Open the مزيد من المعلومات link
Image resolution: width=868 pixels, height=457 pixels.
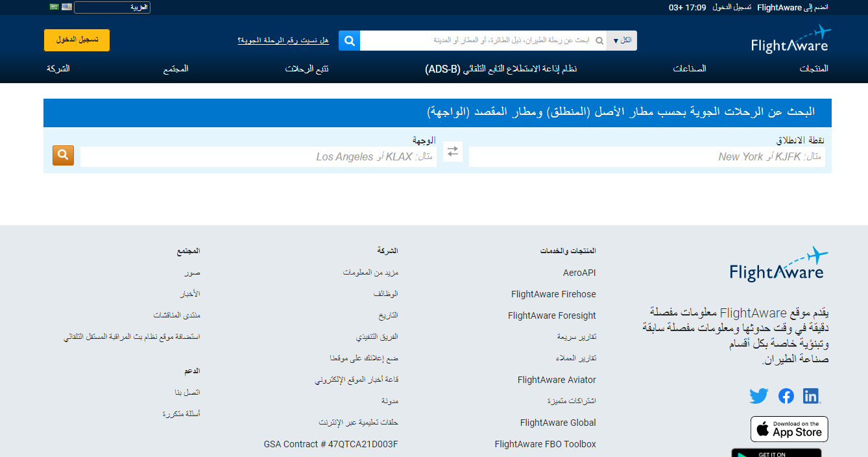point(370,273)
